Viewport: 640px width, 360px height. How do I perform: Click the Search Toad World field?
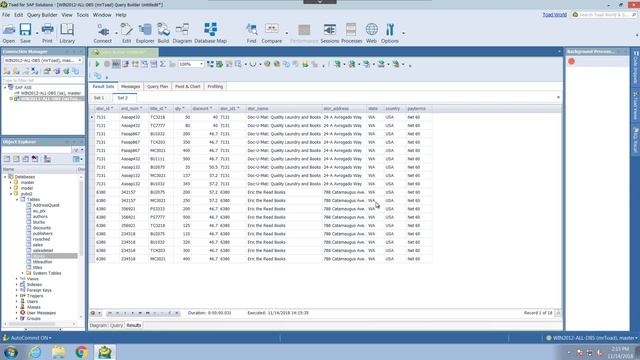tap(604, 15)
